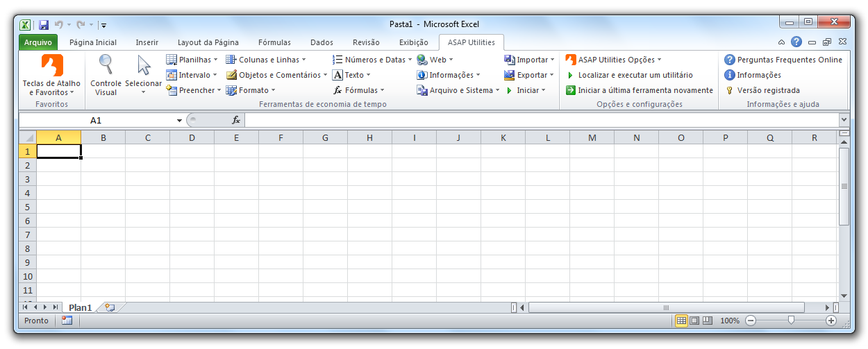The height and width of the screenshot is (349, 868).
Task: Open the Importar menu
Action: click(529, 60)
